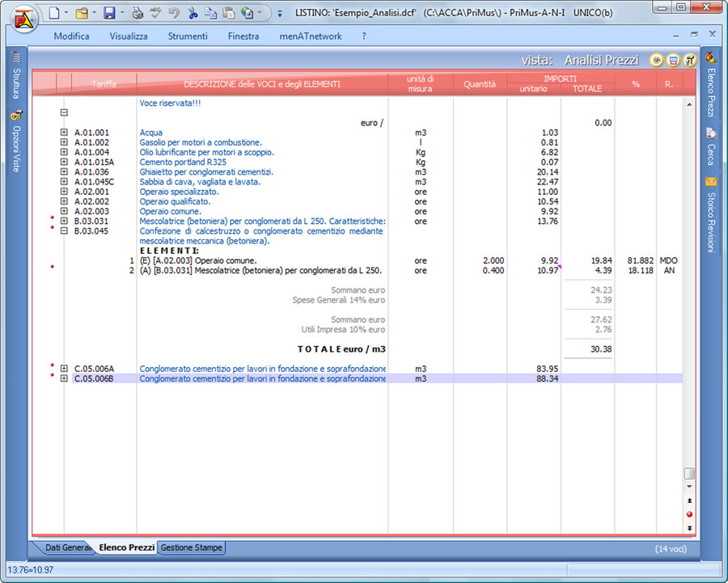
Task: Click the eye view options icon
Action: tap(657, 60)
